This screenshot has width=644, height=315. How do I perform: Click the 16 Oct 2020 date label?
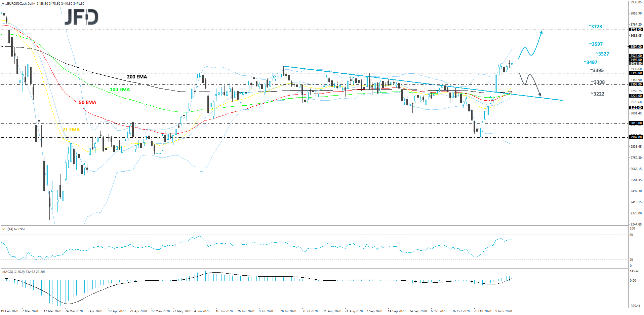(x=461, y=311)
